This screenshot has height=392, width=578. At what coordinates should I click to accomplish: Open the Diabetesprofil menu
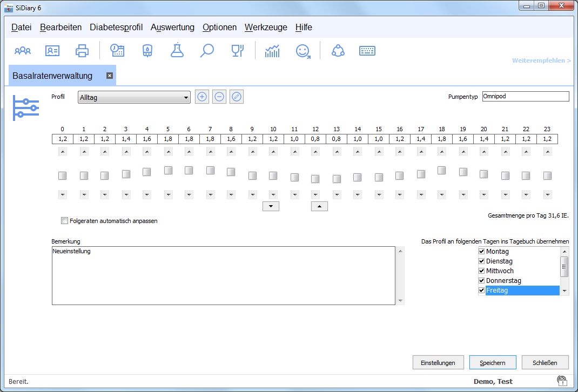116,28
